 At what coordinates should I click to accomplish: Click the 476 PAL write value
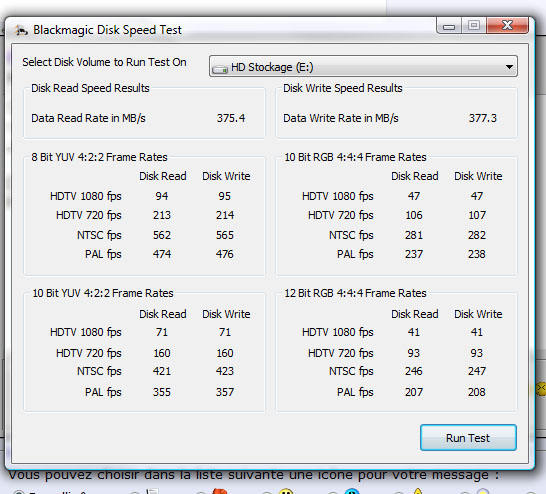225,254
